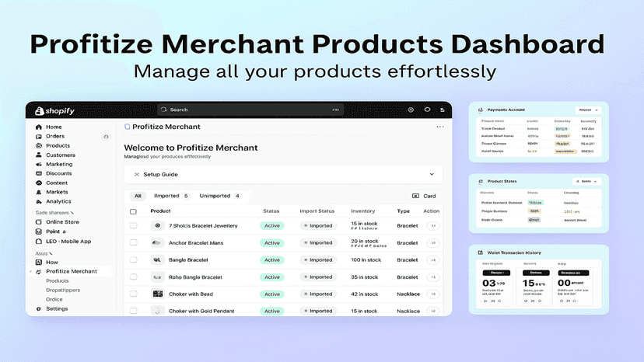
Task: Click the Content icon in the sidebar
Action: tap(39, 183)
